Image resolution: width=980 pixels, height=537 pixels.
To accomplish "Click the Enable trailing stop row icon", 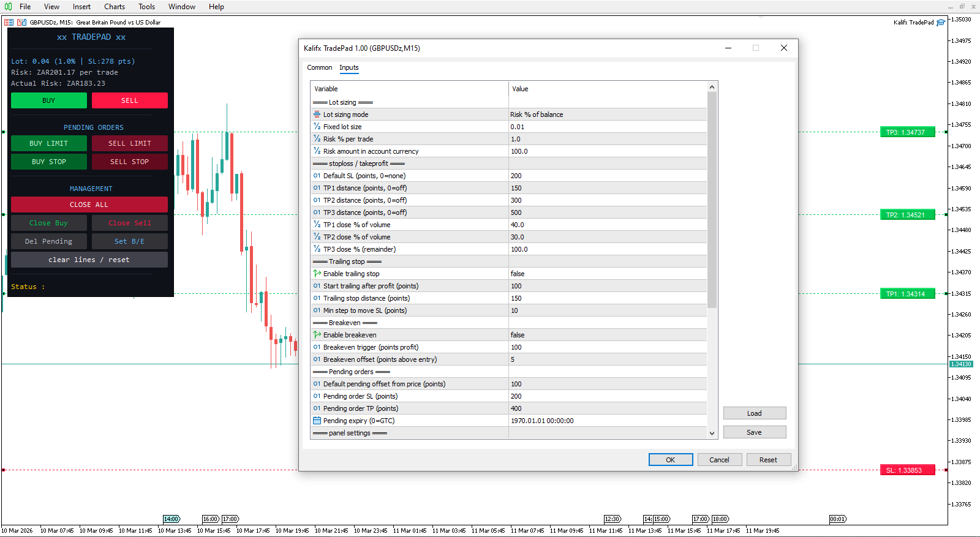I will click(317, 274).
